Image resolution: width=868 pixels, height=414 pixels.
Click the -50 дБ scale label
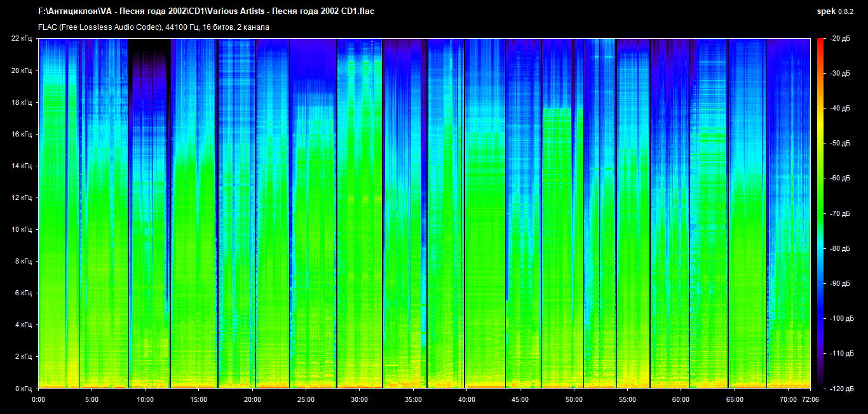839,144
